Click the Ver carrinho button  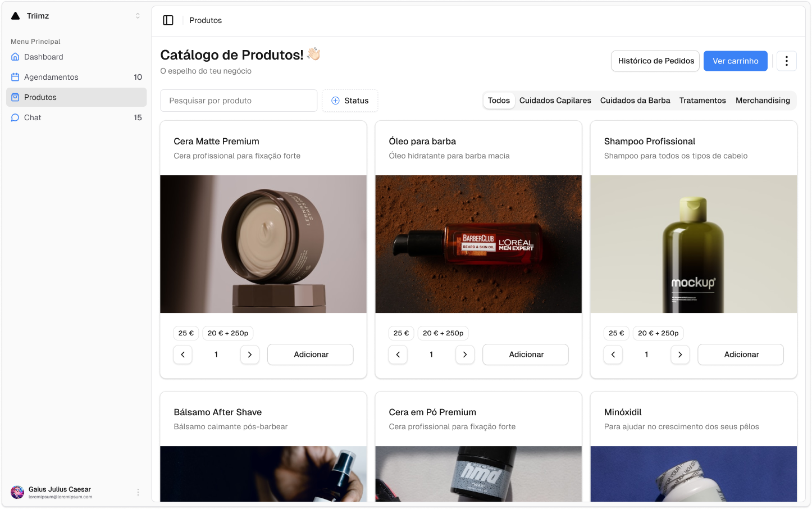(x=735, y=61)
